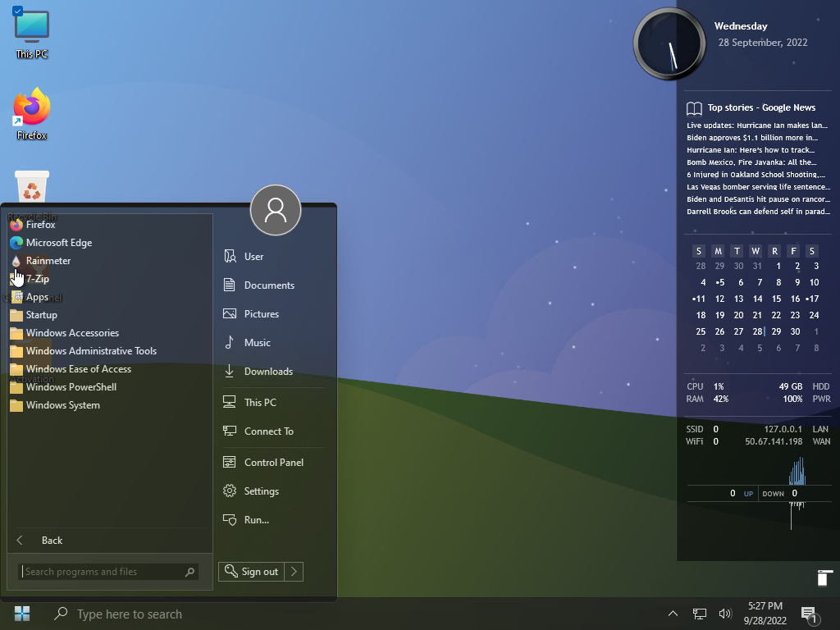Open the notification center icon
840x630 pixels.
808,614
